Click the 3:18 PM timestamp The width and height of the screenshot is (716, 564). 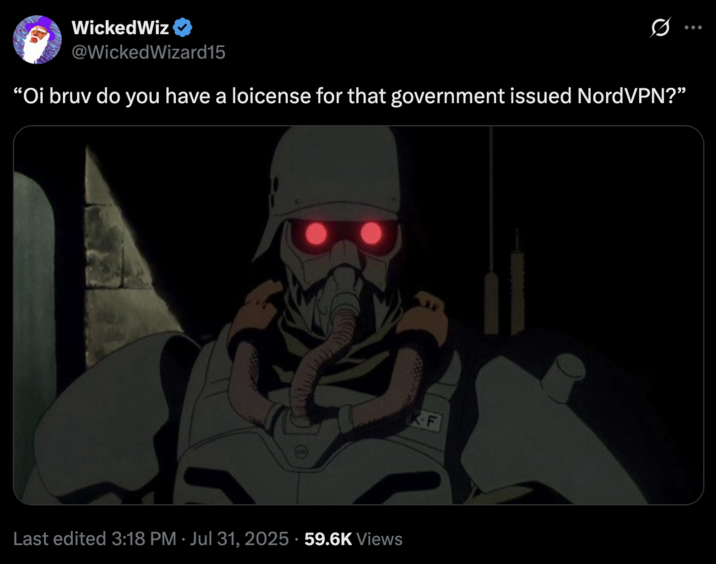(144, 539)
